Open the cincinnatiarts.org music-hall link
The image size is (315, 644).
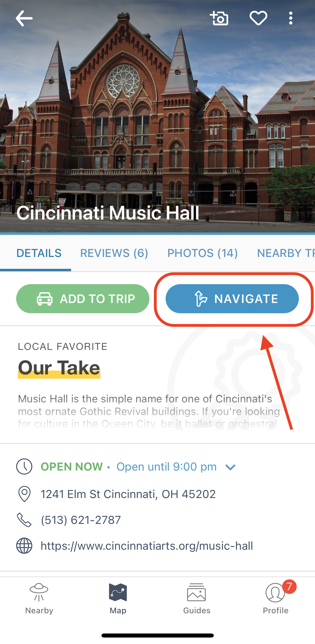tap(147, 546)
